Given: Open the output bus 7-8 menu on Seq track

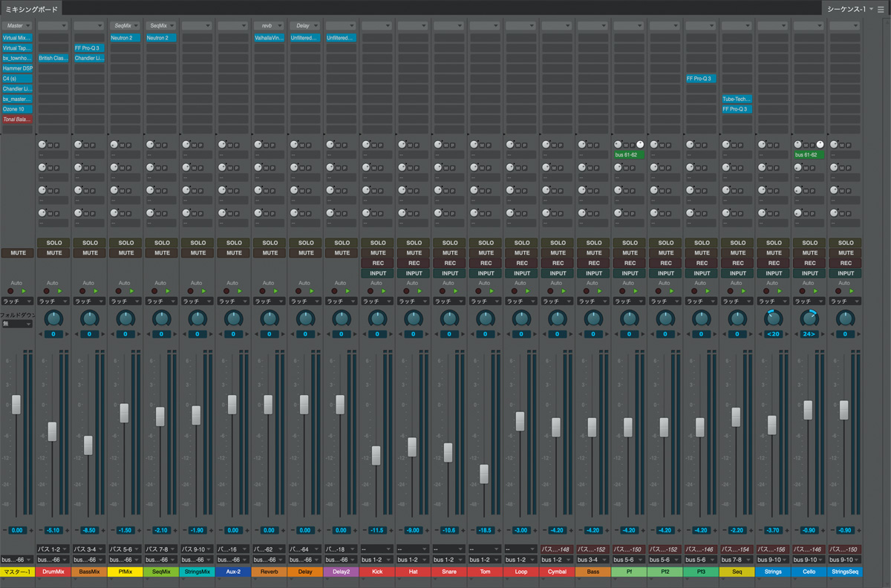Looking at the screenshot, I should [x=738, y=559].
